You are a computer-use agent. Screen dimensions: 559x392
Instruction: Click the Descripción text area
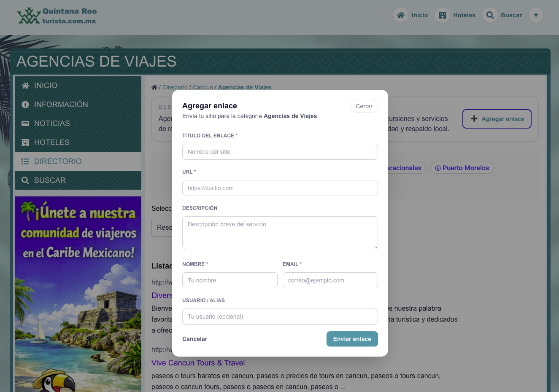(x=280, y=233)
